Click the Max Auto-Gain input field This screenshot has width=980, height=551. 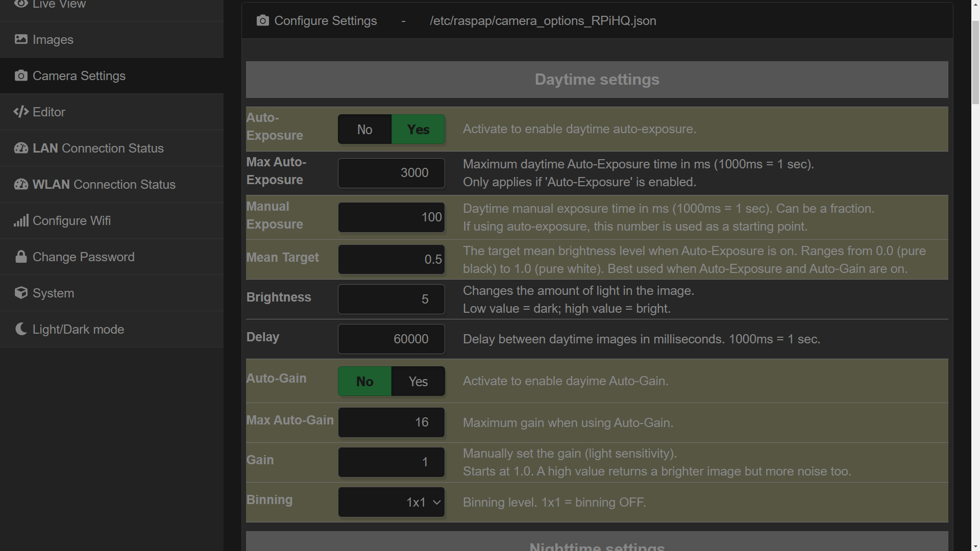pyautogui.click(x=391, y=422)
